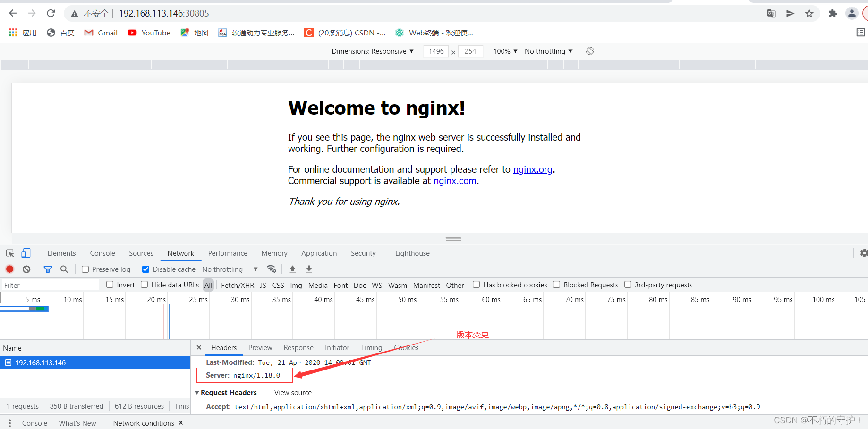This screenshot has width=868, height=429.
Task: Open the reading list icon
Action: [860, 32]
